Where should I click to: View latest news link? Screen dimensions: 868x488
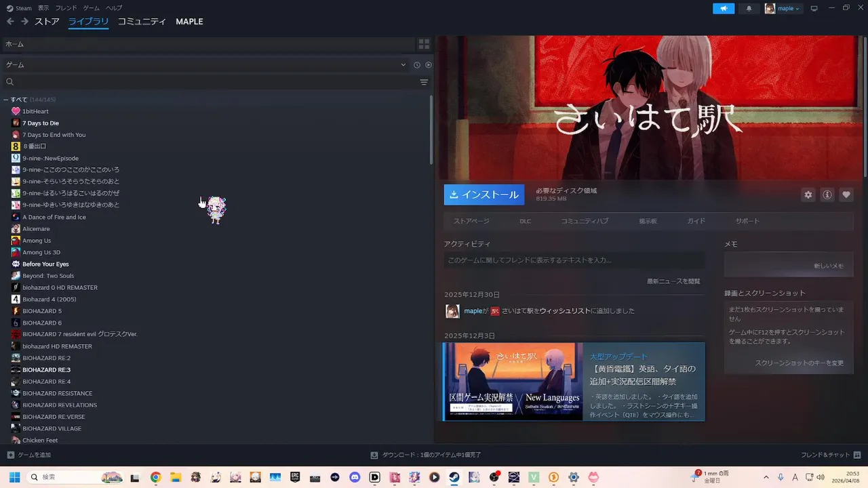[x=673, y=281]
